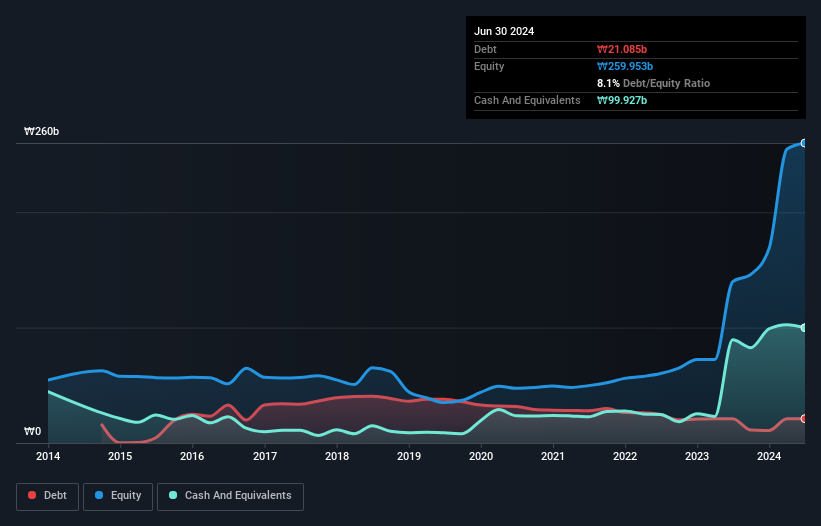The width and height of the screenshot is (821, 526).
Task: Click the 2016 x-axis label
Action: (x=192, y=456)
